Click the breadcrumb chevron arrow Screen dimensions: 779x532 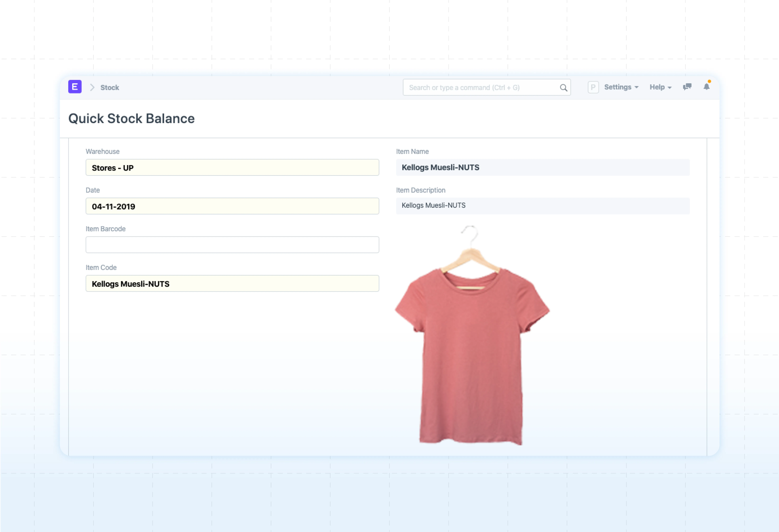pos(92,88)
